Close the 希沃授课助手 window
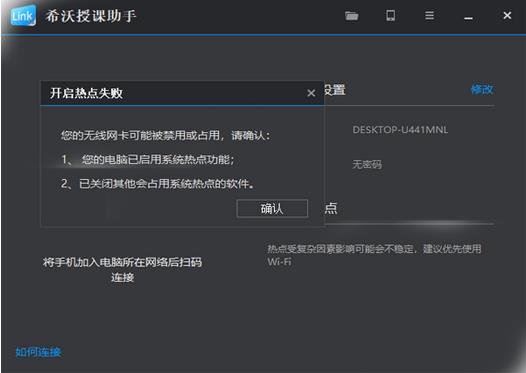 coord(507,15)
